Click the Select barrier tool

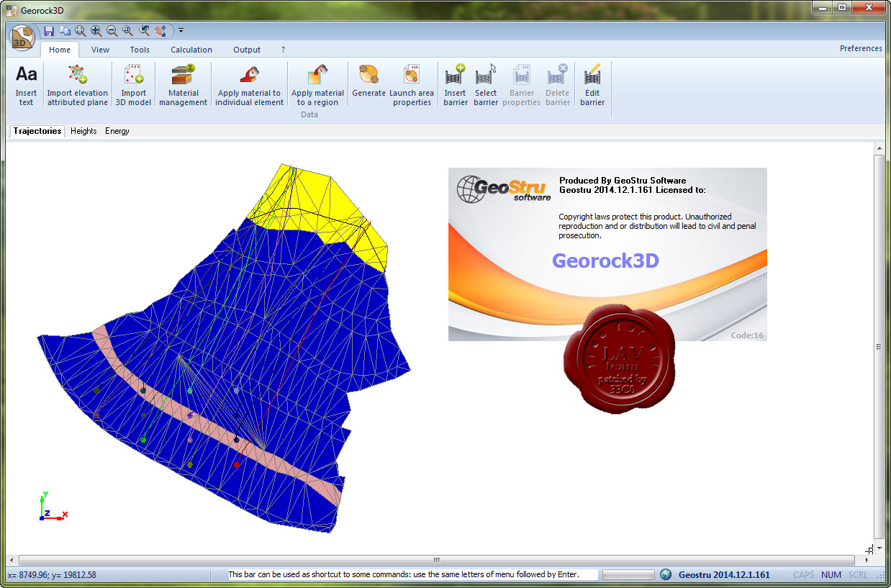click(486, 85)
